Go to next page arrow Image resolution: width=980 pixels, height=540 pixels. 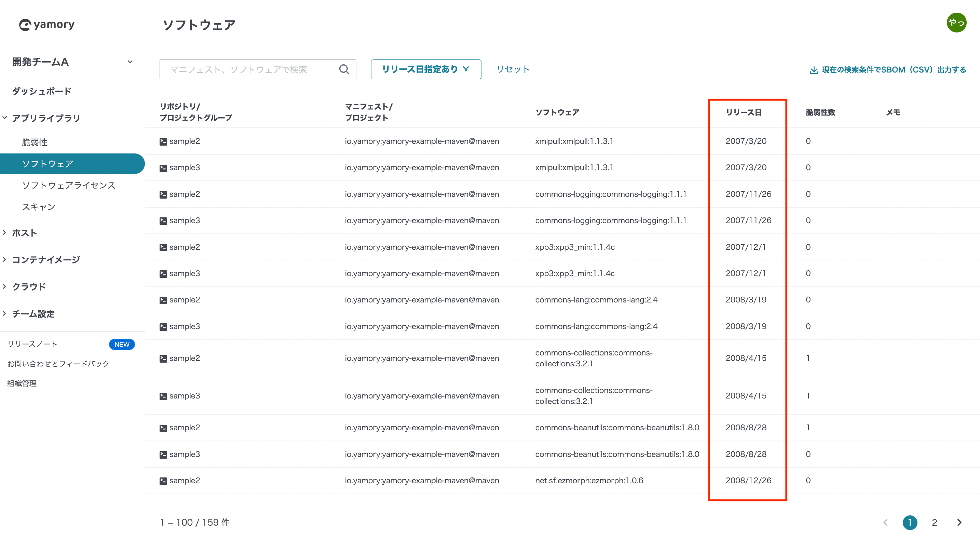(959, 523)
